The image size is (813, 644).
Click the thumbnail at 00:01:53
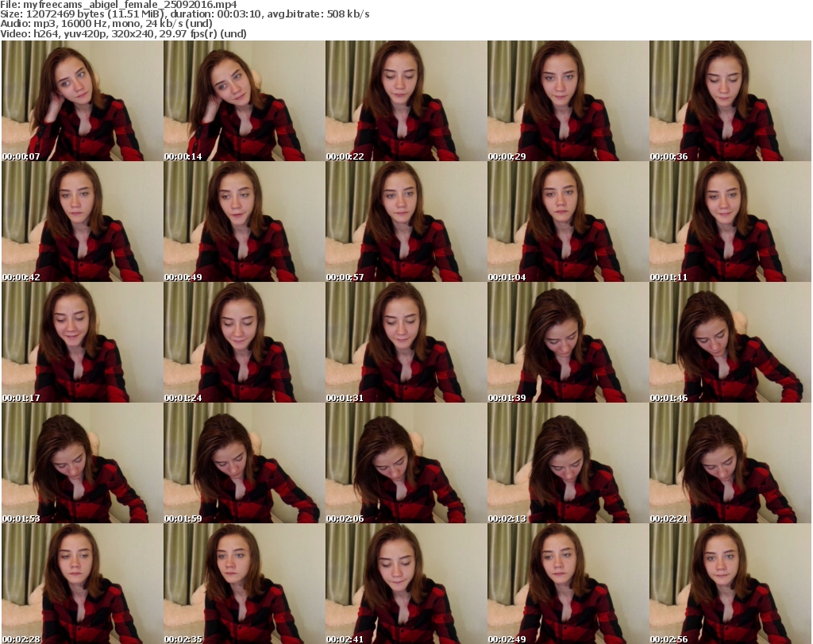tap(82, 463)
